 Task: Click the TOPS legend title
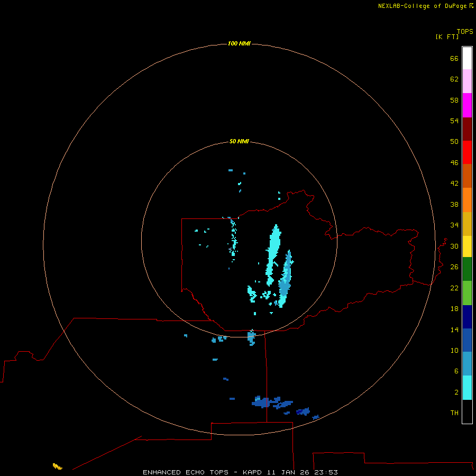pos(465,31)
